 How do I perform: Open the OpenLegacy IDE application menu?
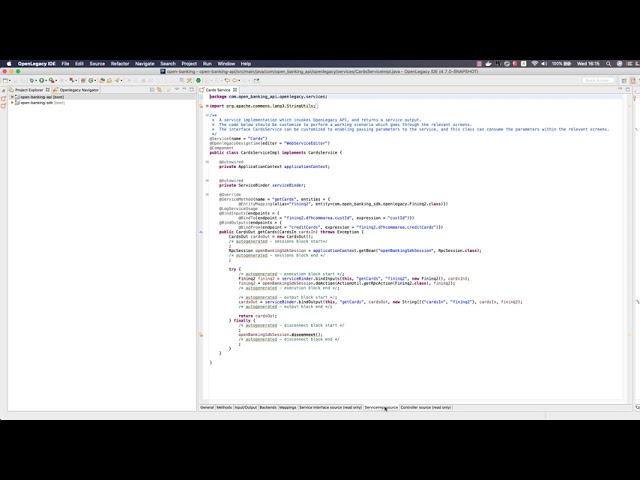coord(36,64)
